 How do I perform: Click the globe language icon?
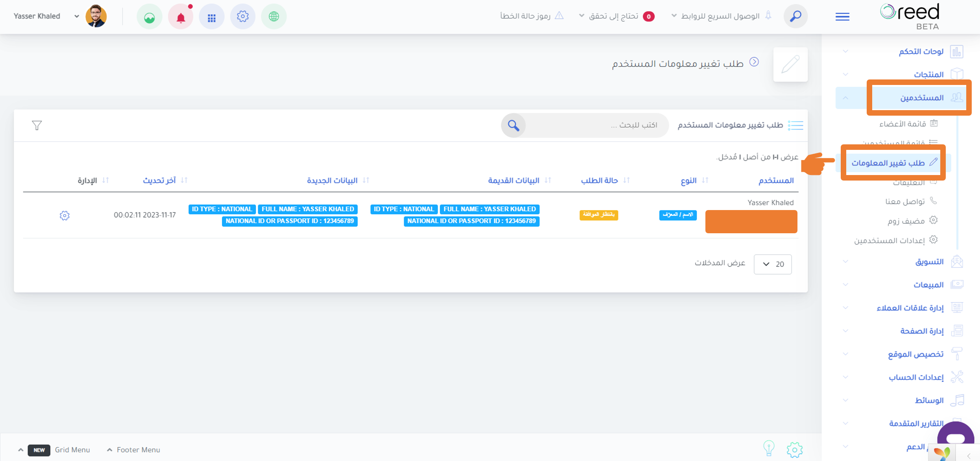274,17
